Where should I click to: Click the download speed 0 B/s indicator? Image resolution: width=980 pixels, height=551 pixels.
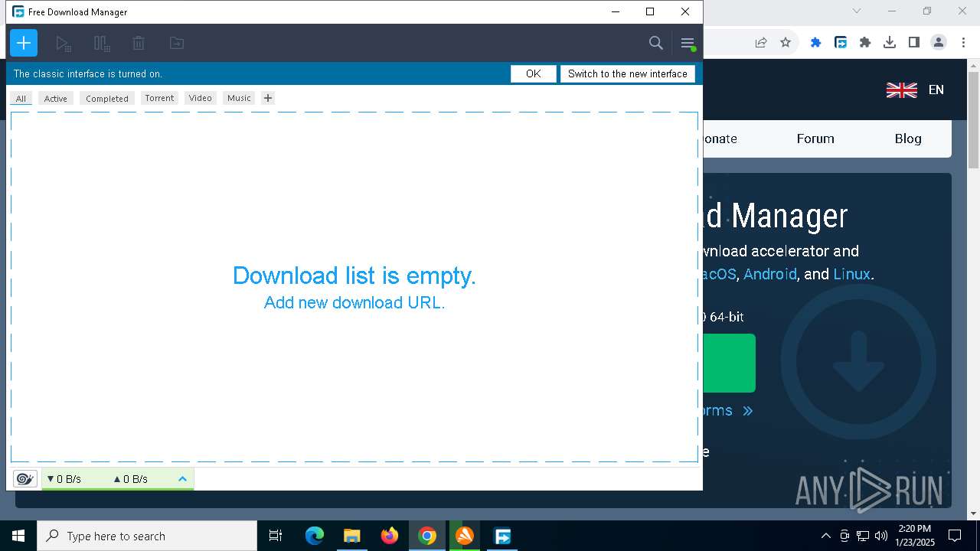click(64, 479)
